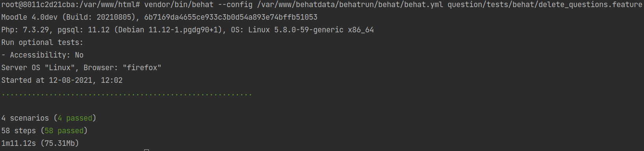Click the Browser: "firefox" text
The width and height of the screenshot is (644, 151).
[x=122, y=68]
